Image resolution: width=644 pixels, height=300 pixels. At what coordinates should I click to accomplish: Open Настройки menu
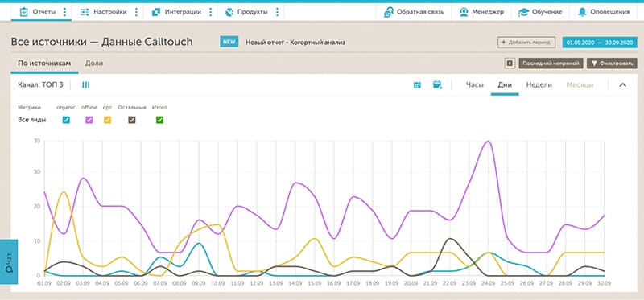pos(110,12)
